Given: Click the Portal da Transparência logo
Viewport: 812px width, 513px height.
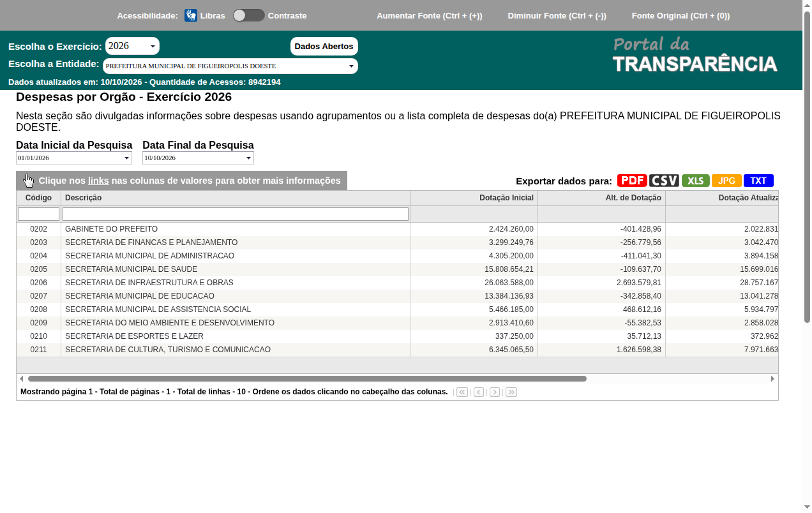Looking at the screenshot, I should pos(695,55).
